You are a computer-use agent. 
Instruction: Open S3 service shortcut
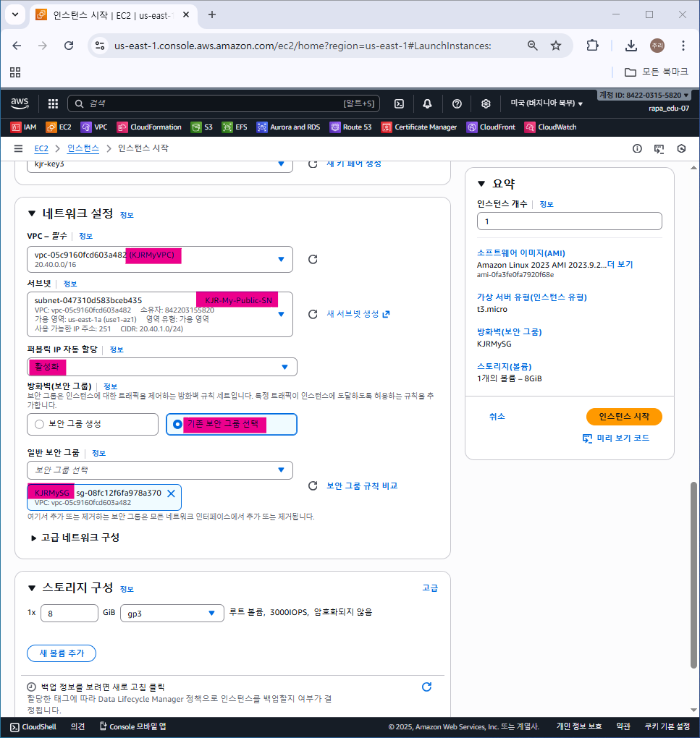(x=202, y=127)
